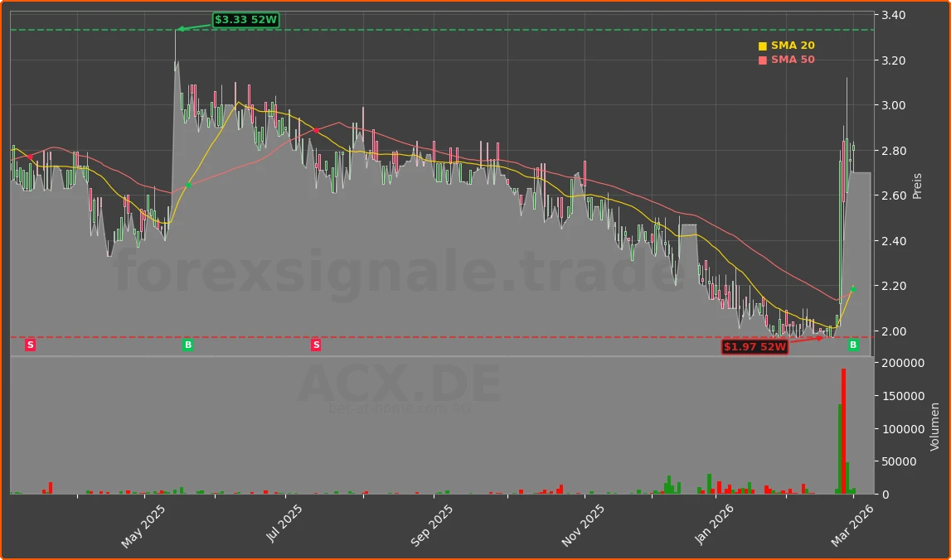This screenshot has width=951, height=560.
Task: Click the $3.33 52W high price label
Action: click(x=245, y=17)
